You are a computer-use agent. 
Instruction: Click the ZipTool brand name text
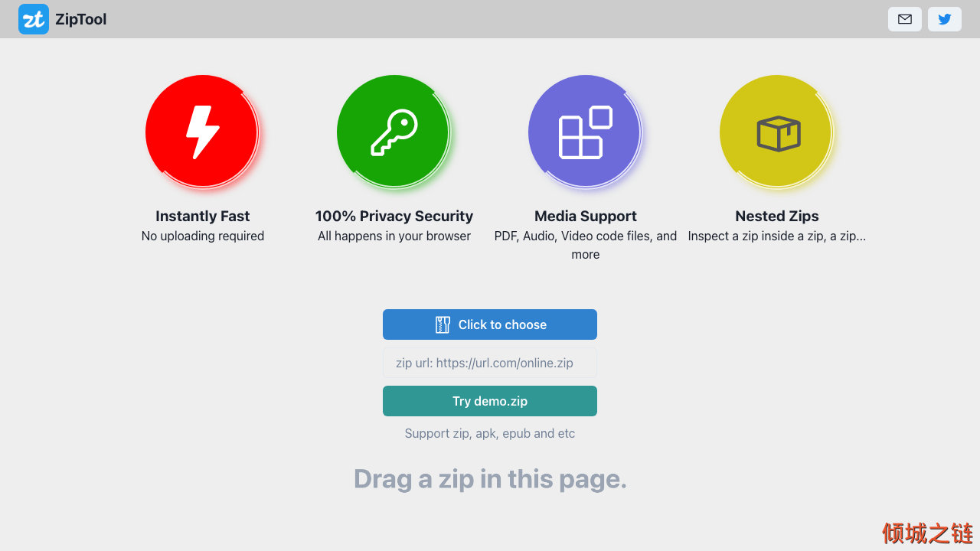(x=81, y=19)
